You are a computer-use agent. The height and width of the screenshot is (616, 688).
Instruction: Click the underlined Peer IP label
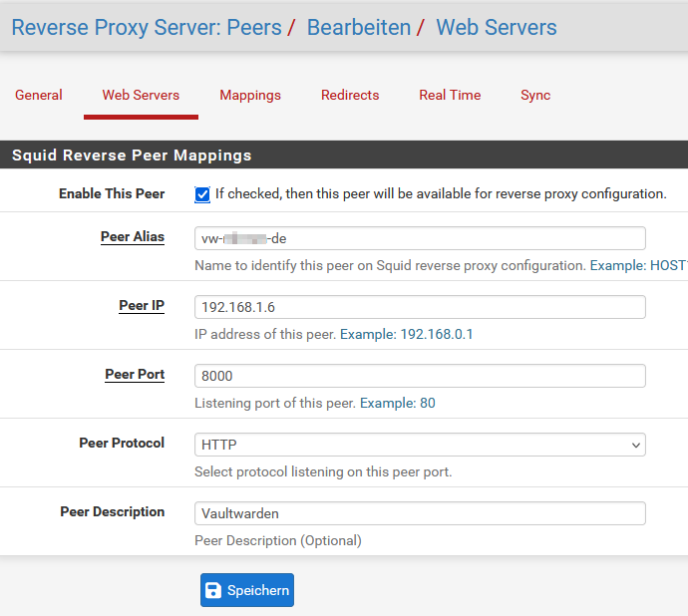pyautogui.click(x=142, y=306)
